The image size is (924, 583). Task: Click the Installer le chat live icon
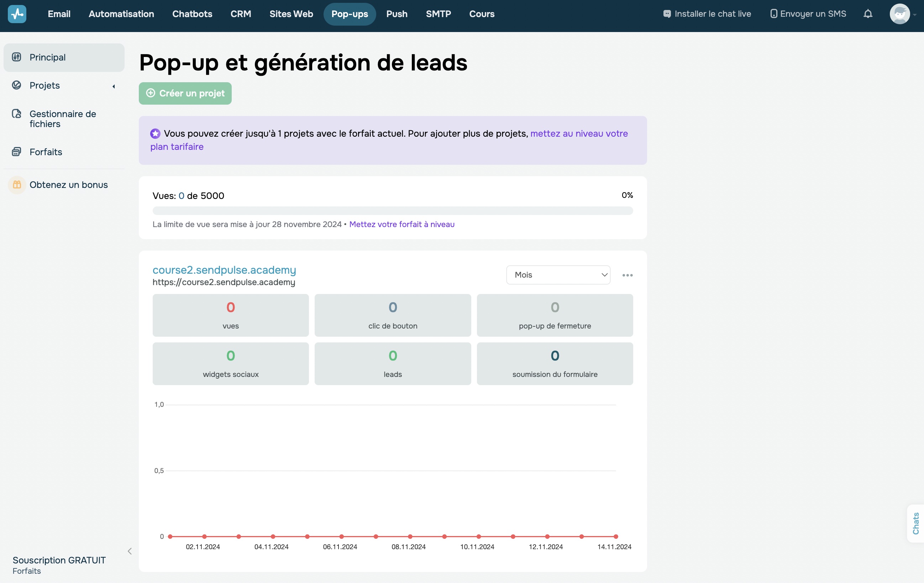pos(667,13)
